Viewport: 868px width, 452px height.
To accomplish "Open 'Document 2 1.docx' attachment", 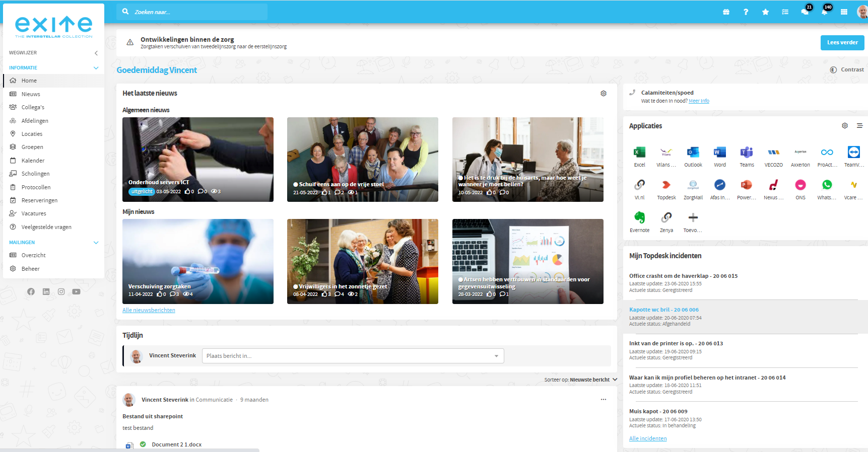I will [x=176, y=445].
